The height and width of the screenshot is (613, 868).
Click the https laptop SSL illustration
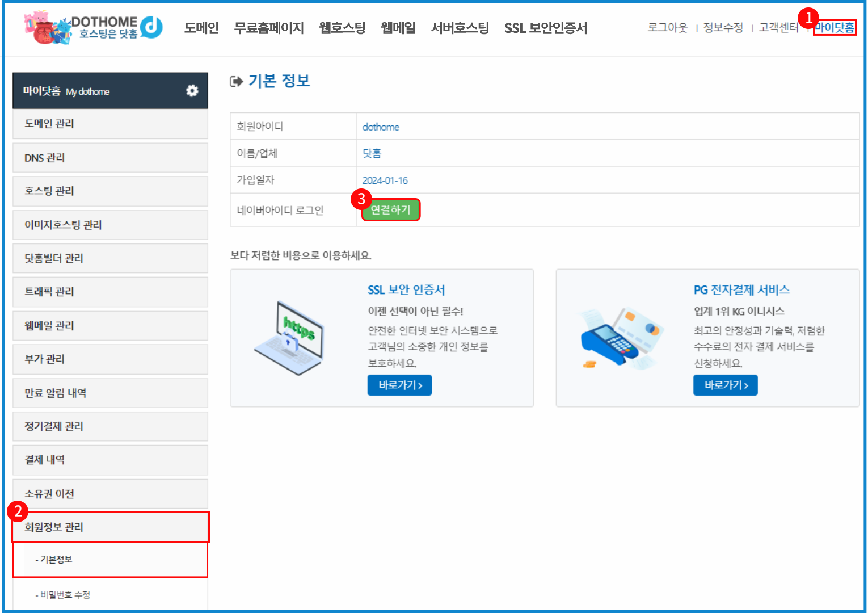(289, 338)
